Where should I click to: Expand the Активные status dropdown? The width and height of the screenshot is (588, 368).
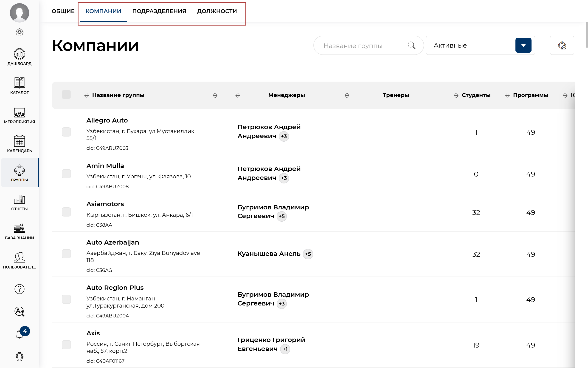coord(523,45)
